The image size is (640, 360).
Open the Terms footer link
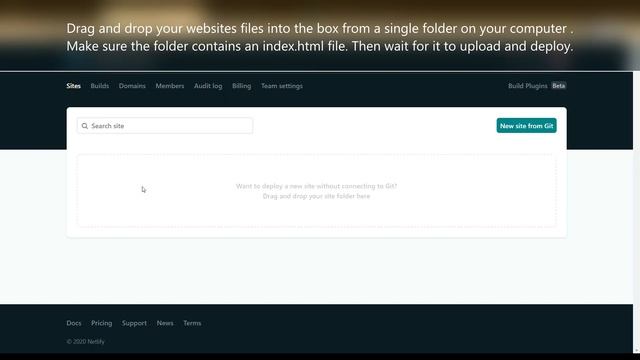[192, 323]
